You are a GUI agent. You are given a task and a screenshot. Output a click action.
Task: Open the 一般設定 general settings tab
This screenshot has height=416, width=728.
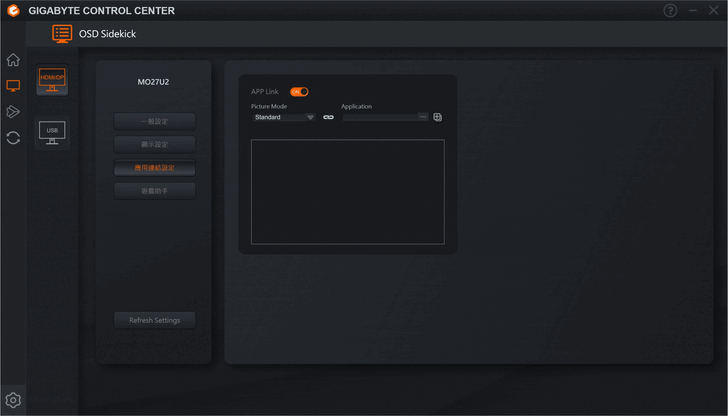(155, 121)
